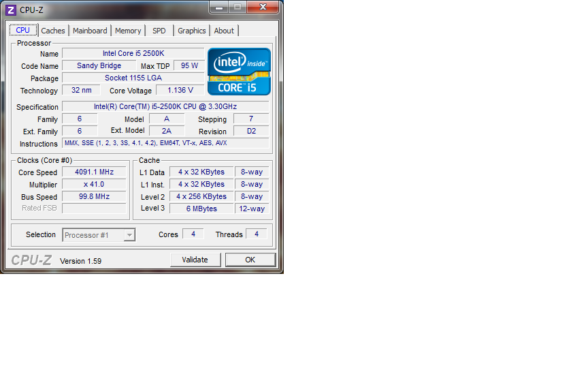The width and height of the screenshot is (588, 368).
Task: Click the Level 3 value 6 MBytes
Action: [x=201, y=209]
